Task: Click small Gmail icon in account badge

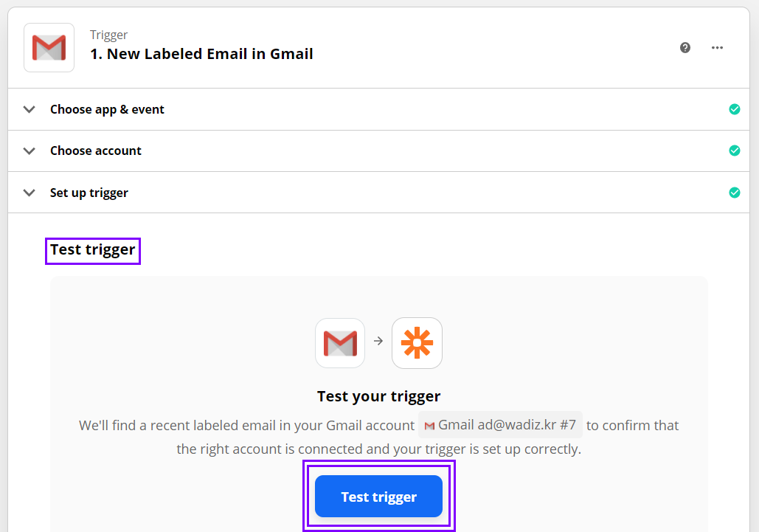Action: click(429, 426)
